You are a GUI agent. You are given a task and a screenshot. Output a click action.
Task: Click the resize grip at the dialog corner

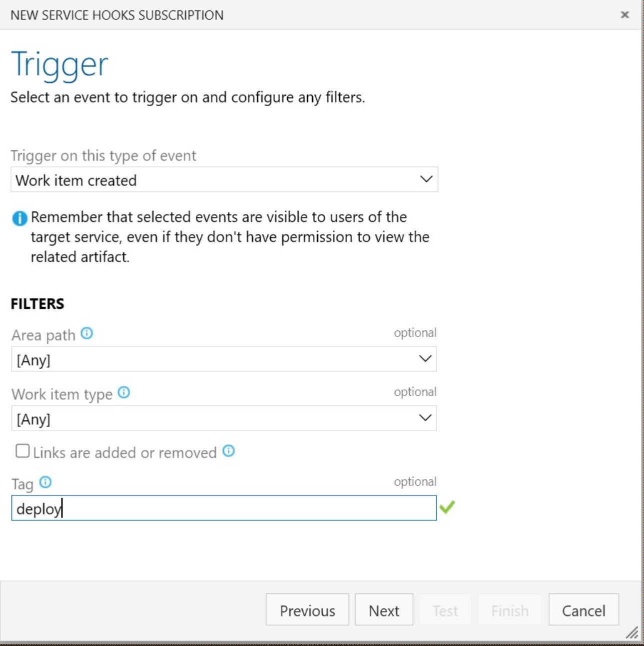pyautogui.click(x=632, y=632)
